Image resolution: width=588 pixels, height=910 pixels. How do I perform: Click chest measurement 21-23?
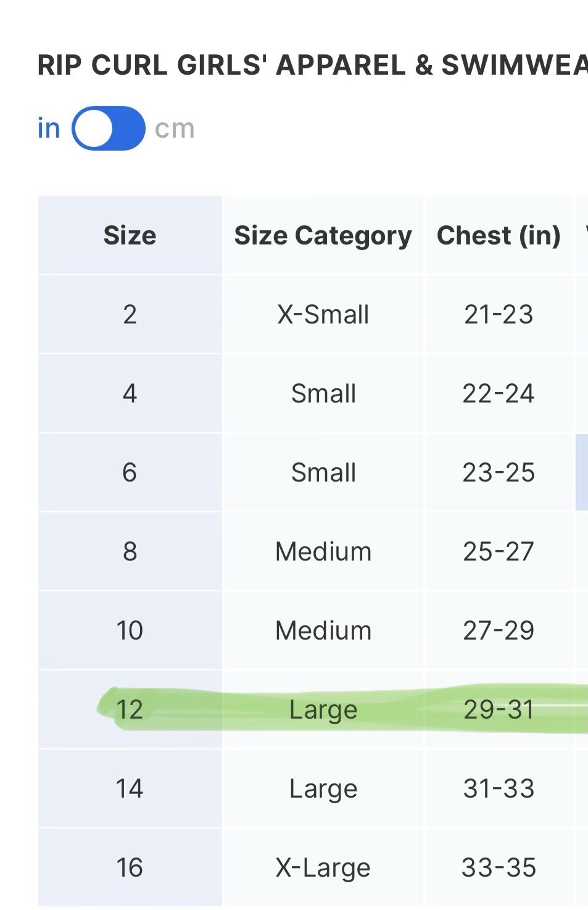(499, 314)
